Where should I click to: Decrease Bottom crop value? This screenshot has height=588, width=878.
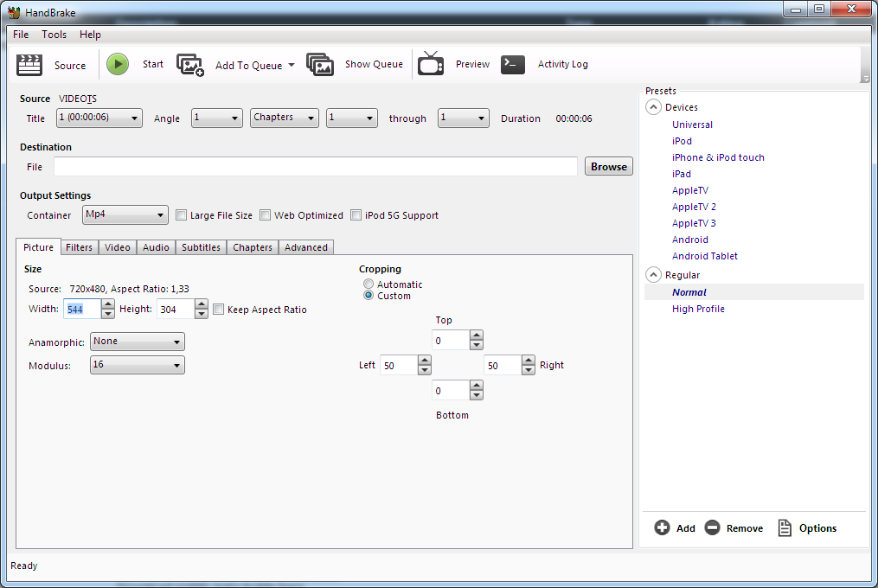[x=477, y=395]
